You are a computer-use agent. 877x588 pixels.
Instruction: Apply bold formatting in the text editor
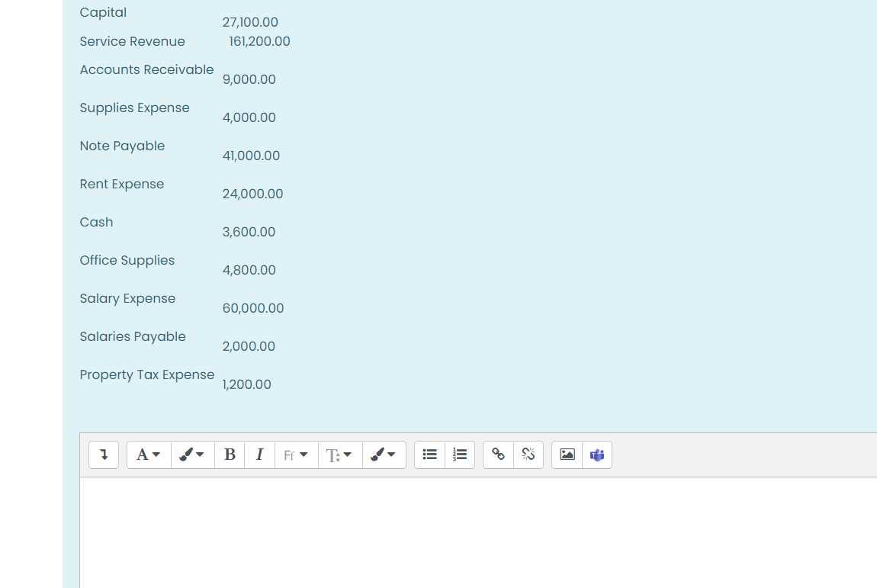[x=230, y=455]
